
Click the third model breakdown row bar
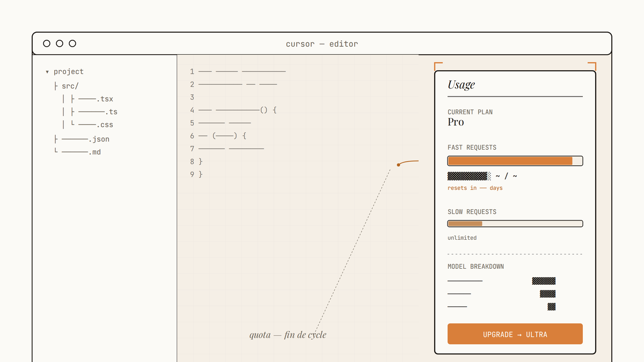pyautogui.click(x=551, y=306)
